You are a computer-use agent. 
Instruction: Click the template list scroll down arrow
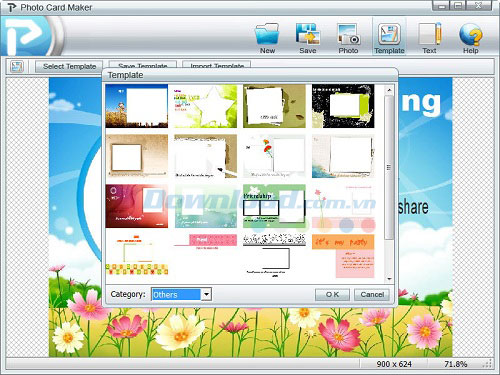389,279
